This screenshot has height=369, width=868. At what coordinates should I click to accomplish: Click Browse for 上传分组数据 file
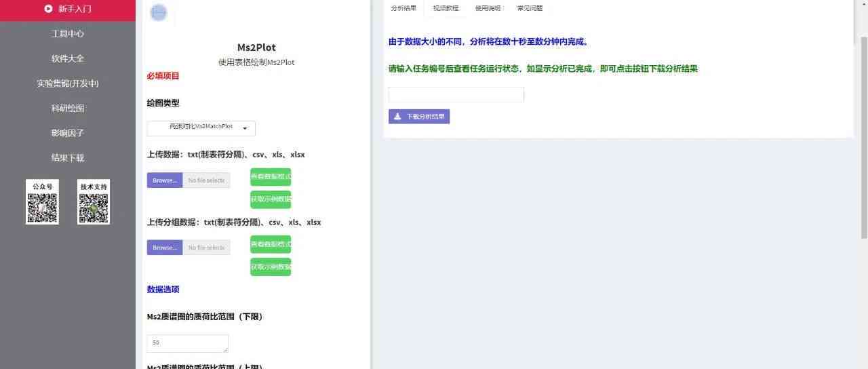(165, 248)
